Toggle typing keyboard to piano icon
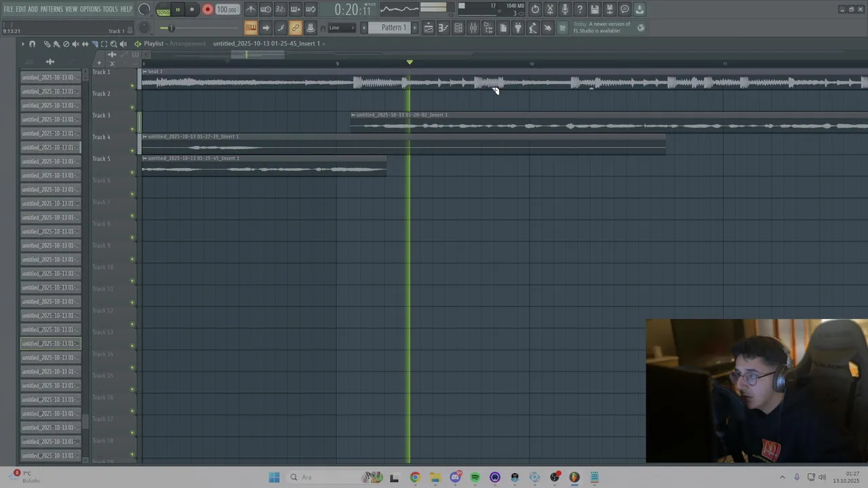The width and height of the screenshot is (868, 488). pos(251,28)
